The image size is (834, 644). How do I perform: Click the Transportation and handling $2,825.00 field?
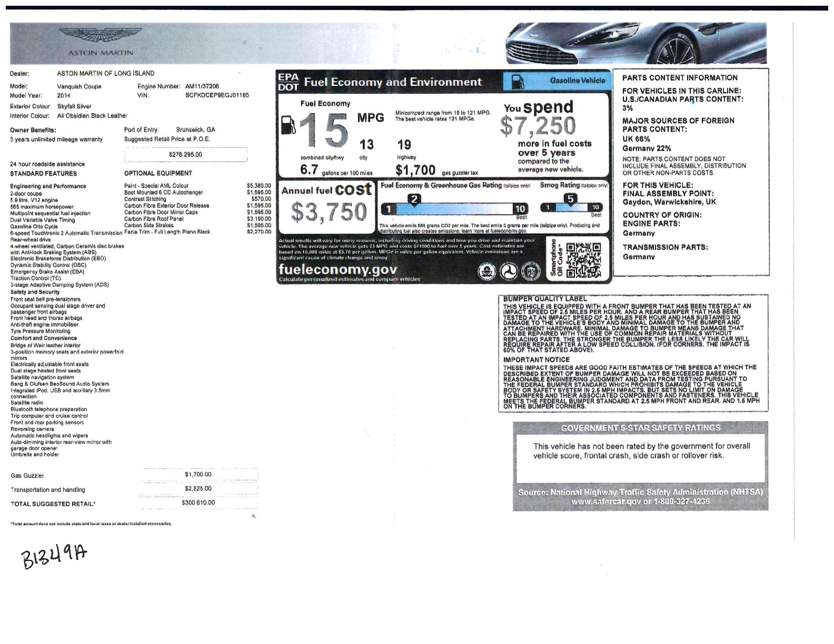pyautogui.click(x=198, y=489)
